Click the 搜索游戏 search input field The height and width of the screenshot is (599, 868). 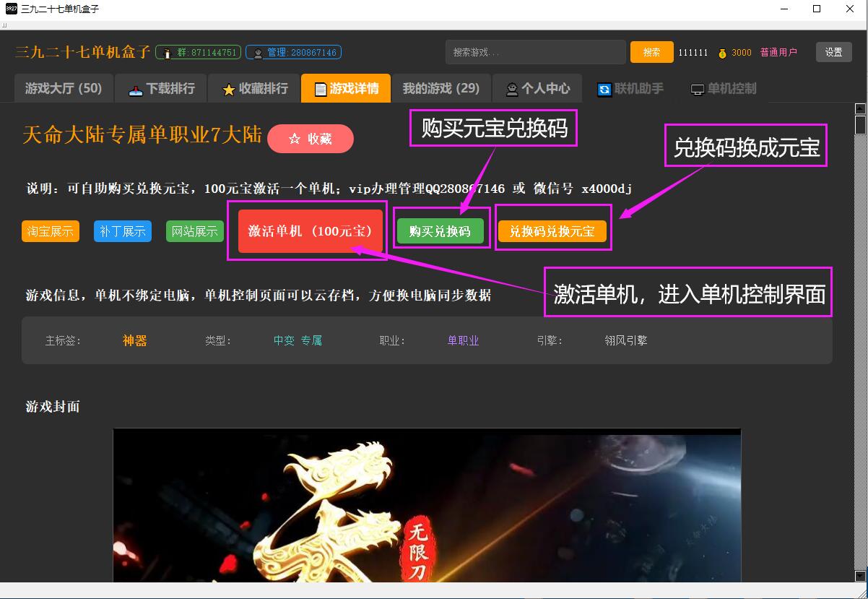point(535,52)
